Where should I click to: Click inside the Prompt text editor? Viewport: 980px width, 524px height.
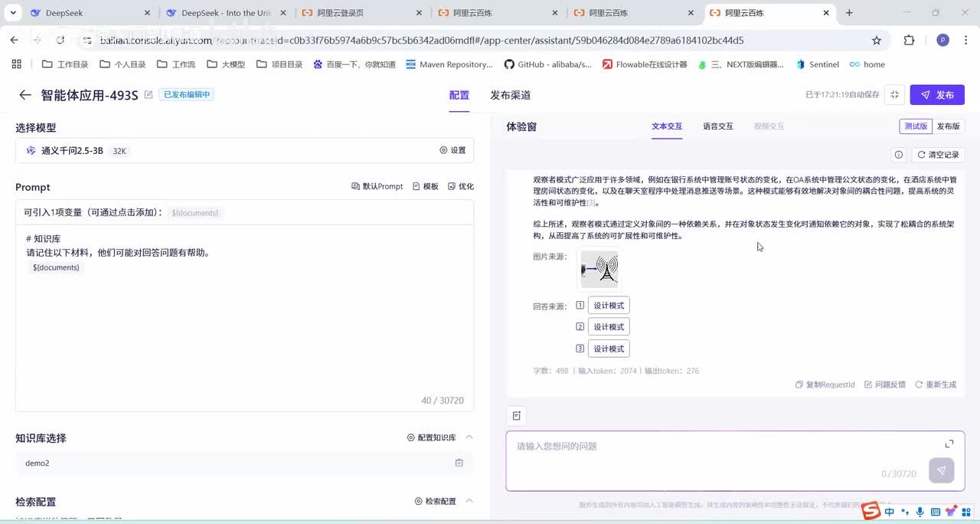pos(244,318)
